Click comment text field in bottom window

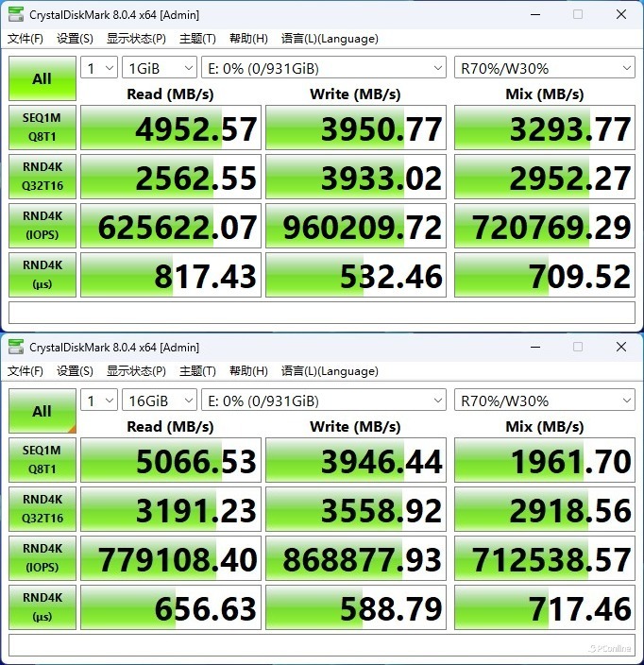322,645
